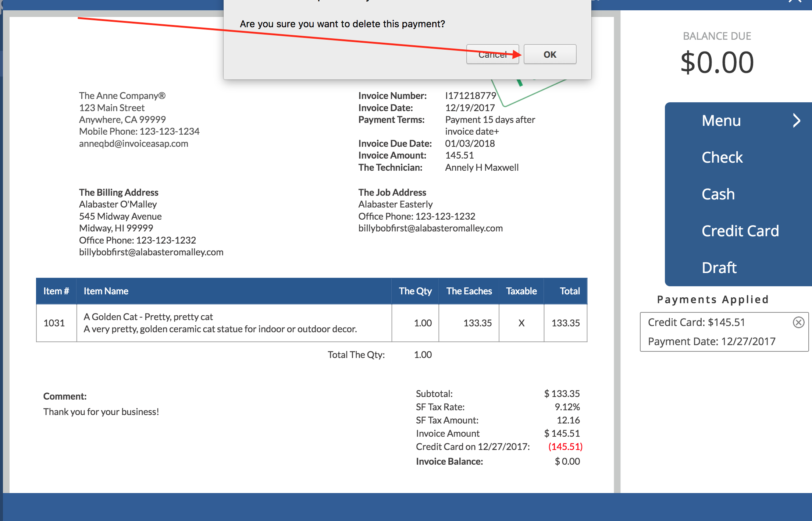Click billing address email billybobfirst@alabasteromalley.com
This screenshot has height=521, width=812.
[151, 252]
